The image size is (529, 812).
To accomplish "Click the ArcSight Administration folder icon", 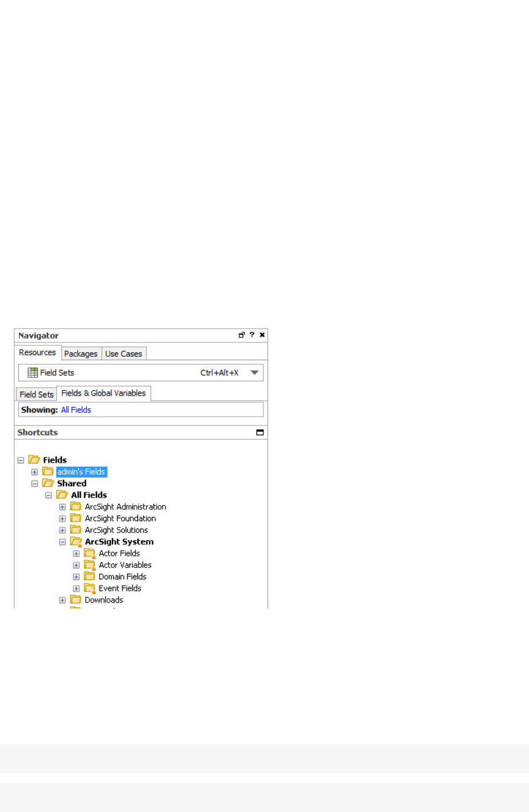I will pos(76,507).
